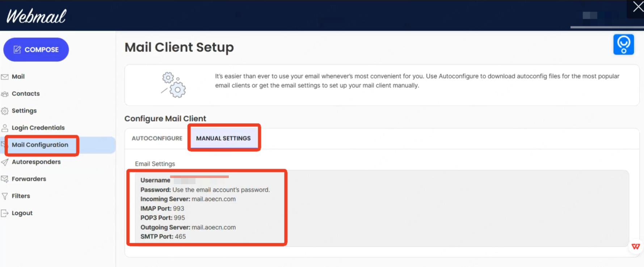Open the Contacts menu item
The width and height of the screenshot is (644, 267).
coord(26,94)
